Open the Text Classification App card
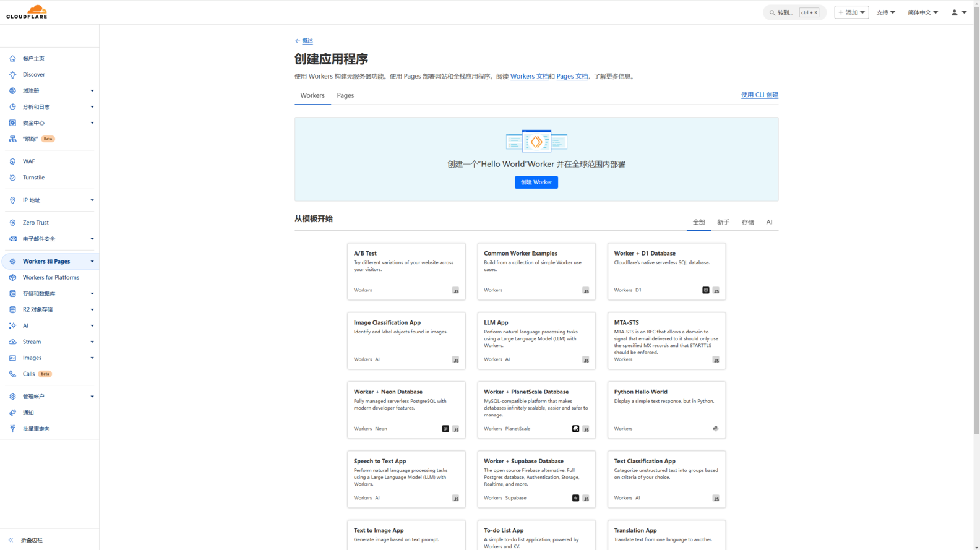 click(666, 479)
